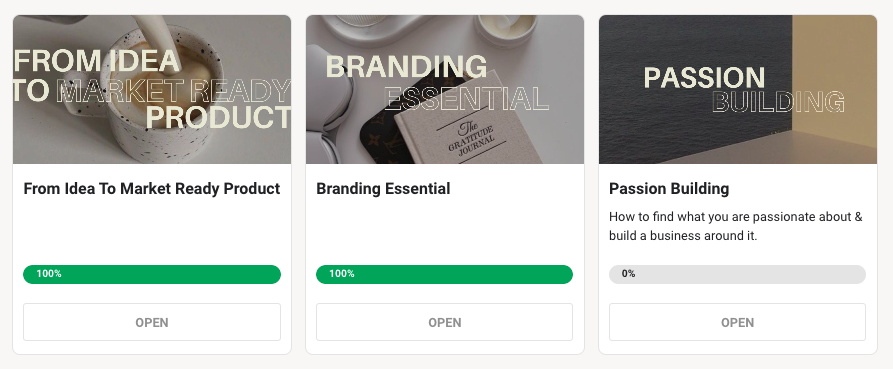Click the Passion Building description text
The width and height of the screenshot is (893, 369).
point(736,226)
